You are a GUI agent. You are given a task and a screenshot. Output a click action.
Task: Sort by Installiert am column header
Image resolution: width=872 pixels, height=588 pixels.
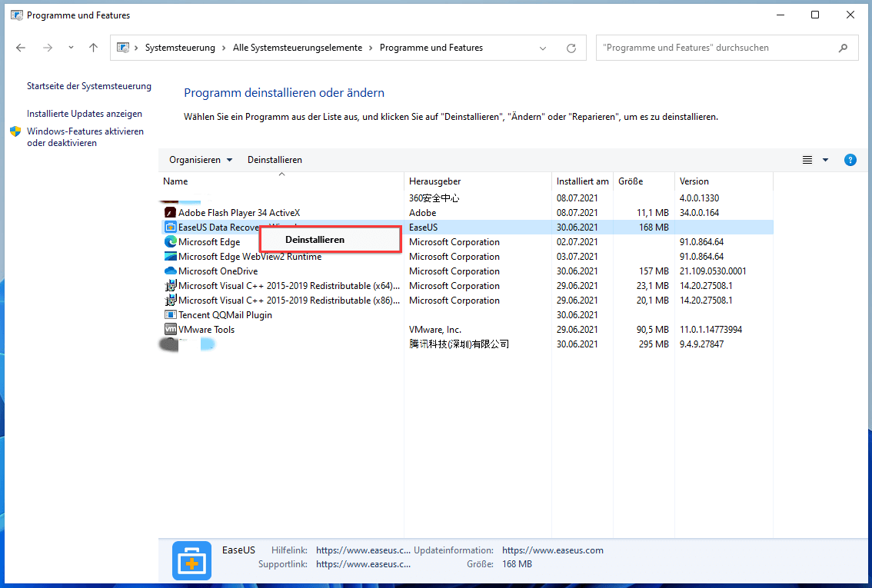point(582,181)
